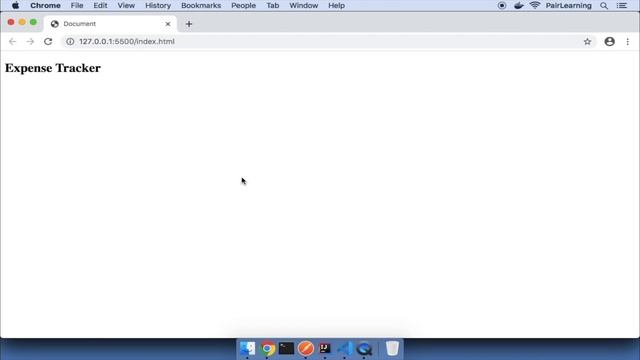Reload the page with refresh icon
640x360 pixels.
(48, 42)
